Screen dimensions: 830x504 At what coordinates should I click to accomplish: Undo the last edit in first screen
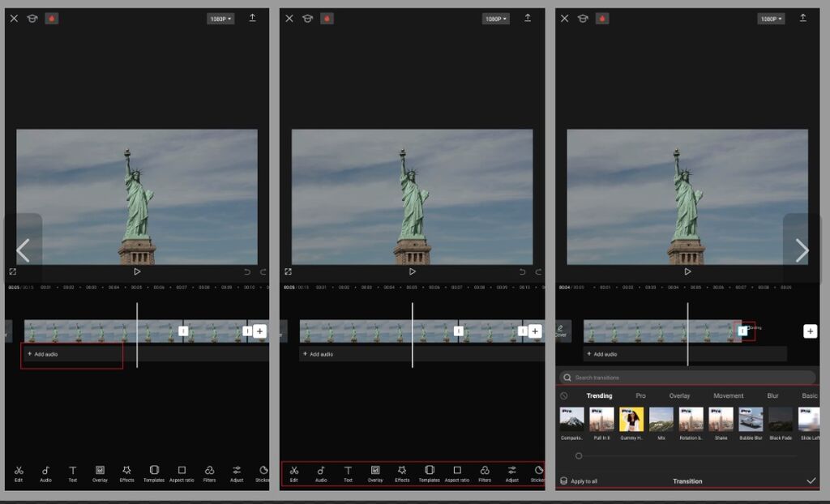[x=247, y=271]
